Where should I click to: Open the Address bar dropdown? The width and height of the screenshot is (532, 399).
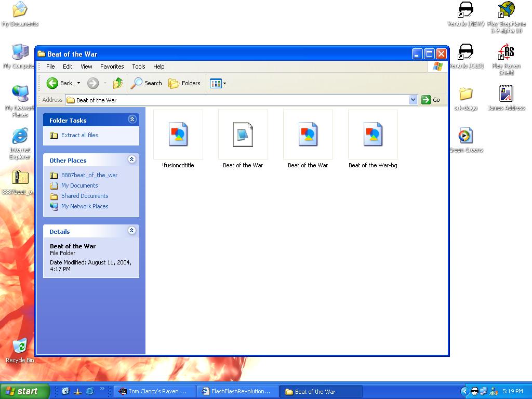coord(413,100)
